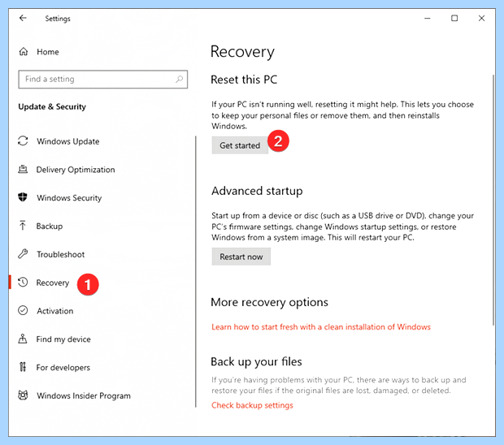Click the Update & Security heading
The width and height of the screenshot is (504, 445).
pos(52,106)
